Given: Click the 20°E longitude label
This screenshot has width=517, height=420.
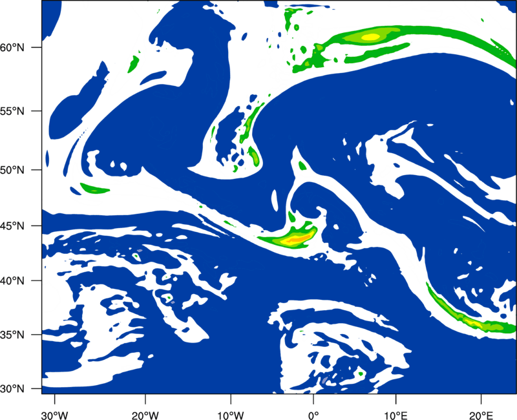Looking at the screenshot, I should pos(481,415).
